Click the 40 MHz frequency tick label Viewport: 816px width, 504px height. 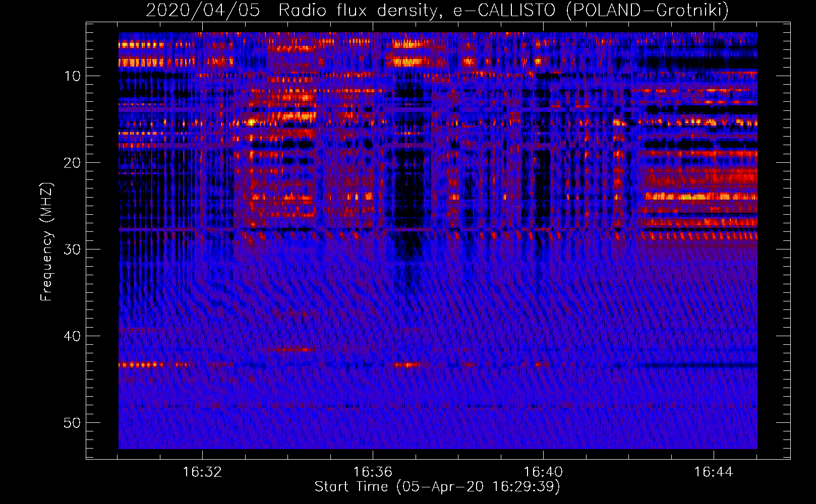(x=73, y=336)
